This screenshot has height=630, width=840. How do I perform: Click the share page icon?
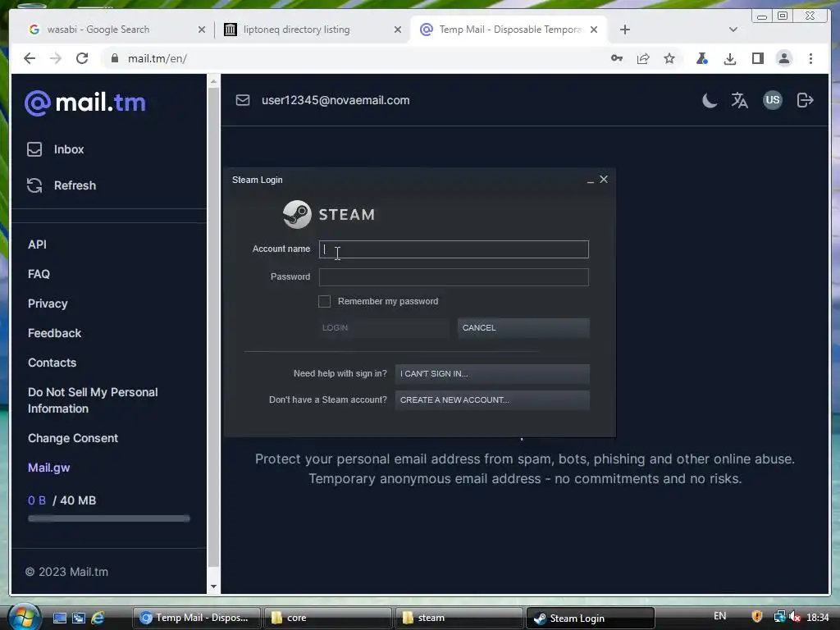[643, 58]
